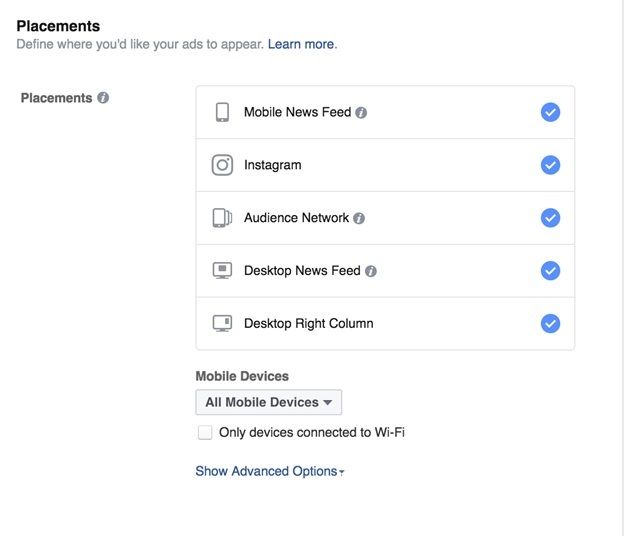The height and width of the screenshot is (536, 624).
Task: Click the info icon next to Desktop News Feed
Action: tap(371, 271)
